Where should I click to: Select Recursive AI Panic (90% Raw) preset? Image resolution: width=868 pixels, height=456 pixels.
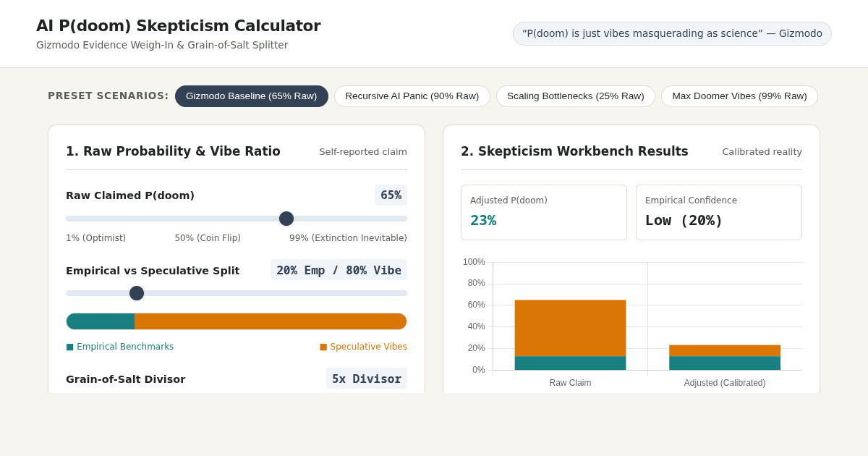[x=412, y=96]
